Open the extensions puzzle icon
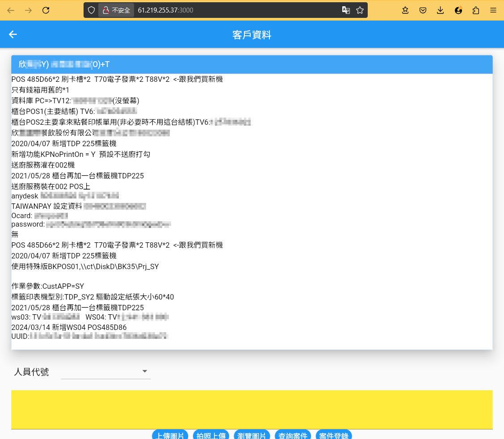Viewport: 504px width, 439px height. [476, 10]
